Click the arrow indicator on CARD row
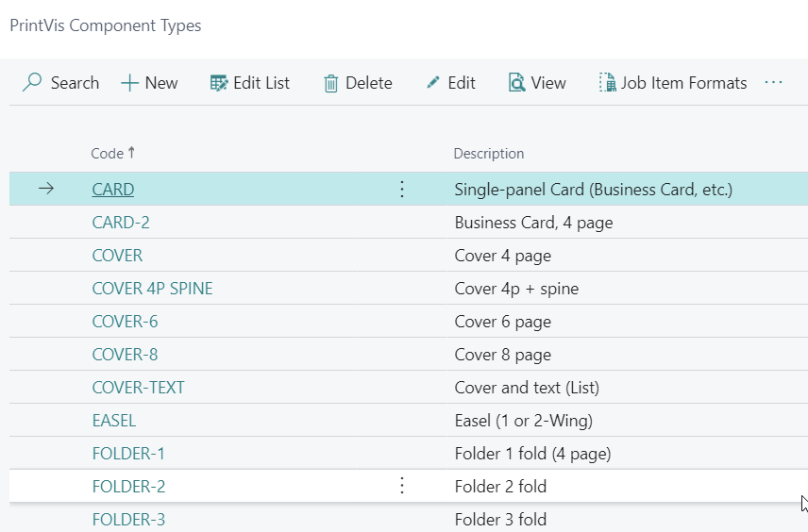Viewport: 808px width, 532px height. click(46, 189)
